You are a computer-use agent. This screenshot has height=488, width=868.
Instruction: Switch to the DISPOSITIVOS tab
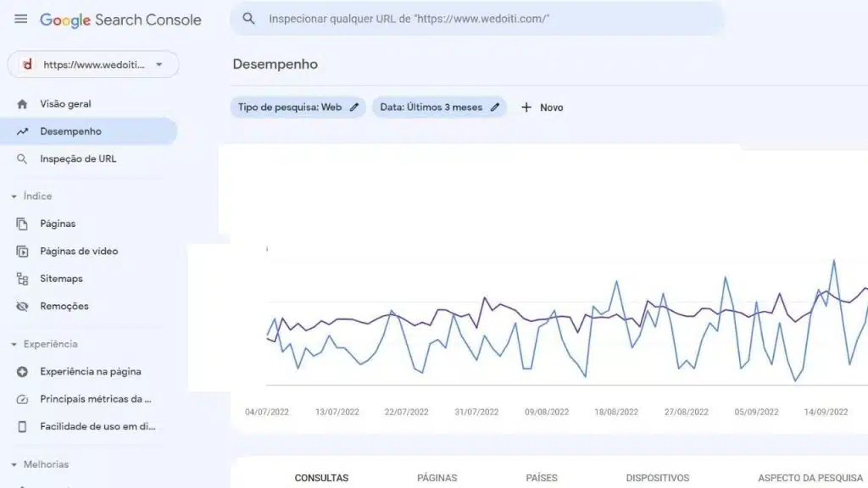[657, 478]
